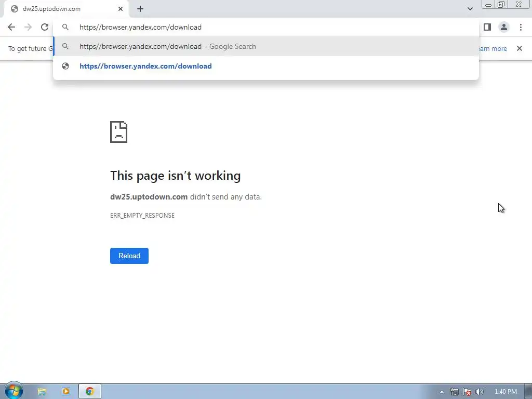Click the ERR_EMPTY_RESPONSE error code
Image resolution: width=532 pixels, height=399 pixels.
pyautogui.click(x=142, y=216)
